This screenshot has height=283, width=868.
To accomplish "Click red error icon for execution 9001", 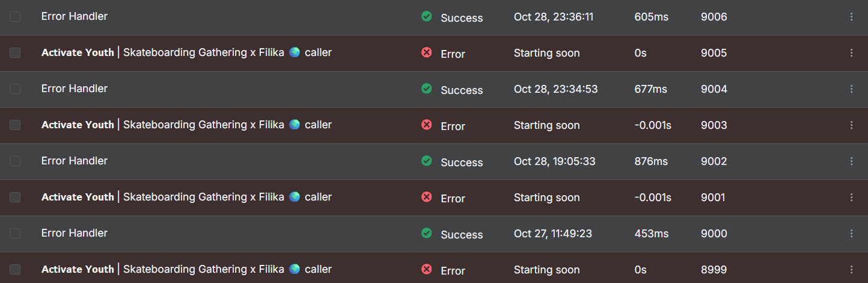I will click(426, 197).
